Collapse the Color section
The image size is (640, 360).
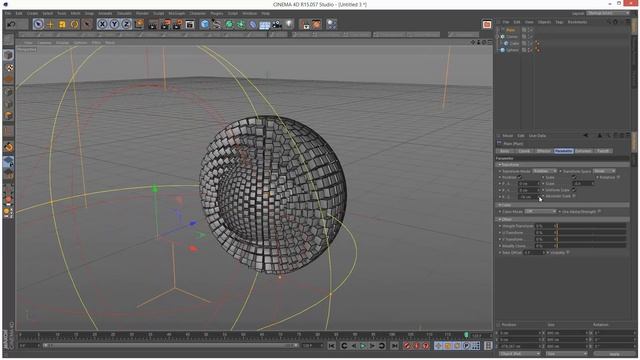(x=563, y=205)
